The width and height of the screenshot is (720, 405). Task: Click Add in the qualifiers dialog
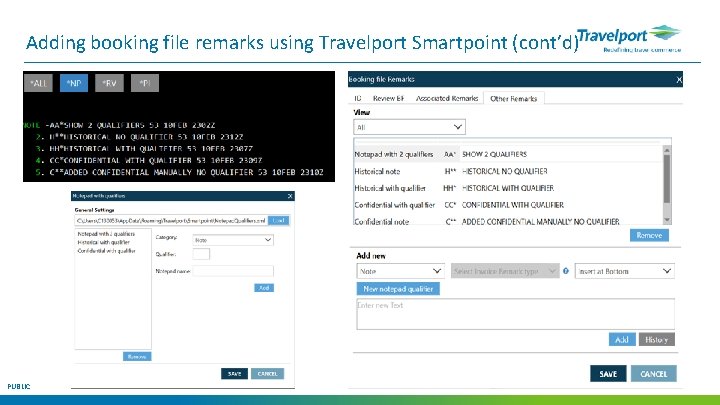tap(264, 288)
